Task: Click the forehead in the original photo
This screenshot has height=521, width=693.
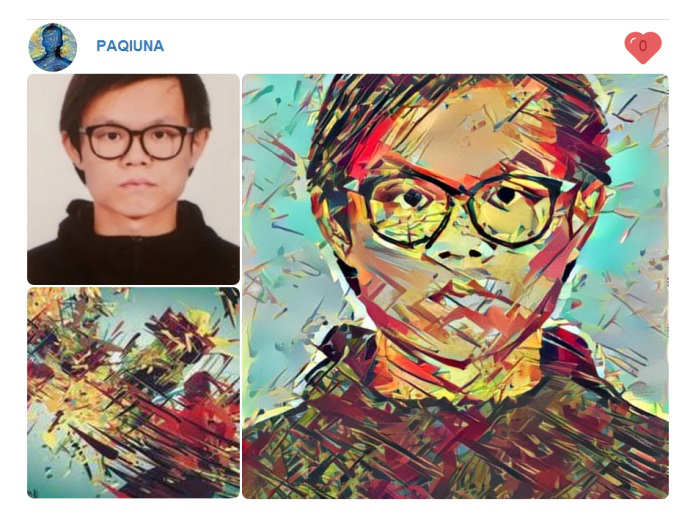Action: tap(133, 104)
